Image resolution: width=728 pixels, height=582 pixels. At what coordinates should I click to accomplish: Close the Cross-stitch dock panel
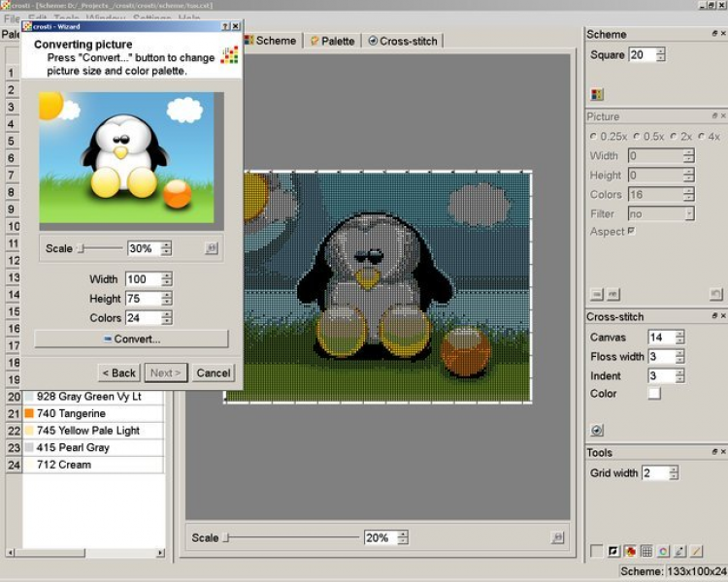click(723, 315)
